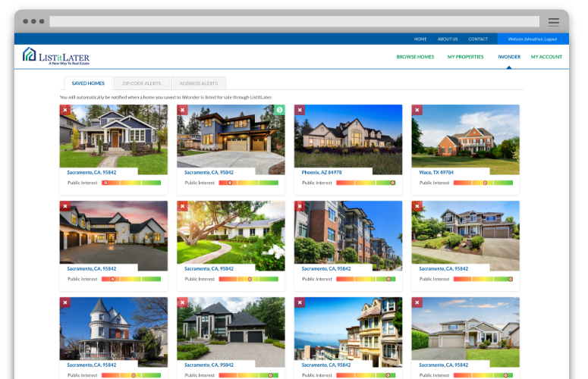
Task: Open the browser hamburger menu
Action: coord(553,22)
